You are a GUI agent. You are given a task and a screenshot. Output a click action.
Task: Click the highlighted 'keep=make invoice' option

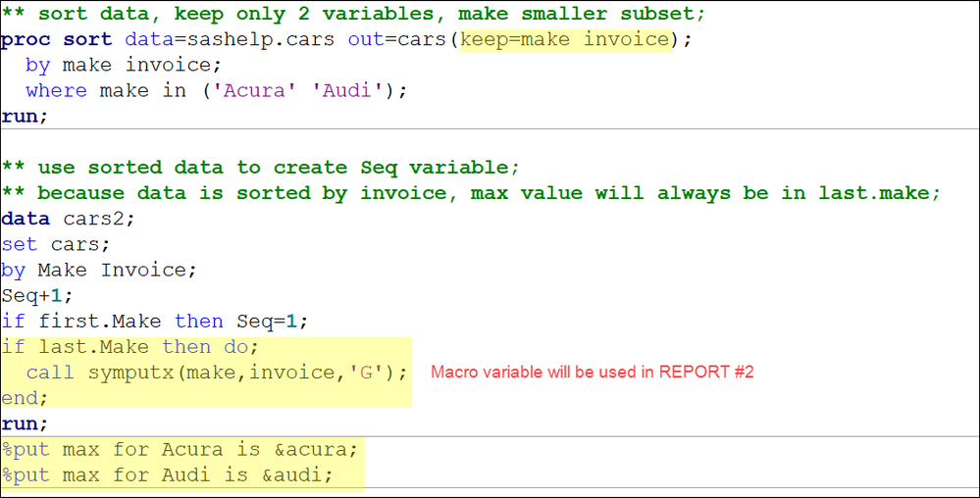[566, 39]
